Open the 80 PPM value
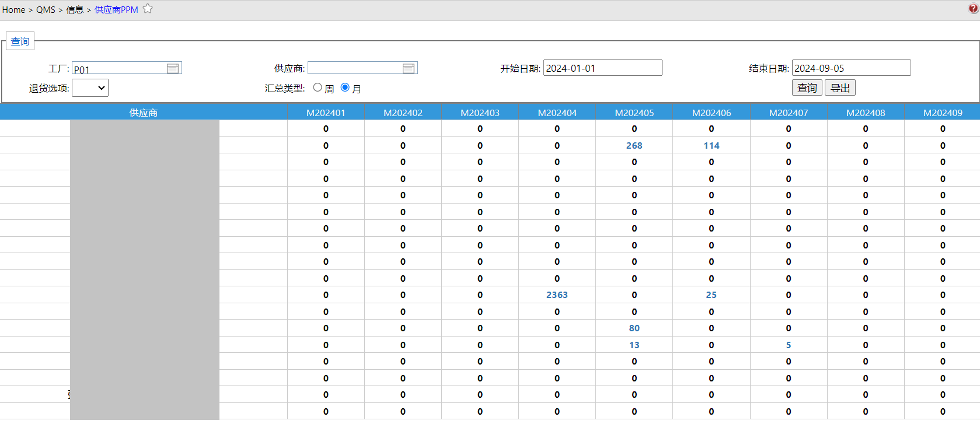The height and width of the screenshot is (424, 980). click(x=634, y=328)
